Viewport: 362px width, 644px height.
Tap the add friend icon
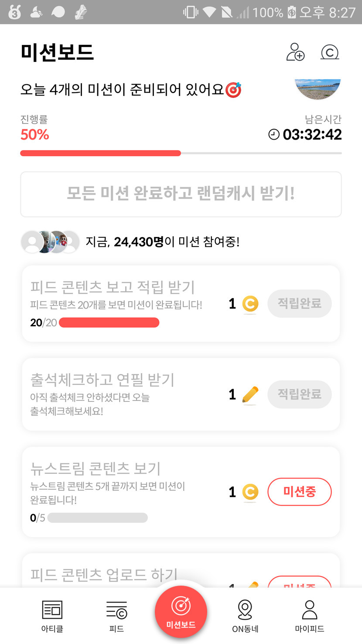tap(295, 52)
